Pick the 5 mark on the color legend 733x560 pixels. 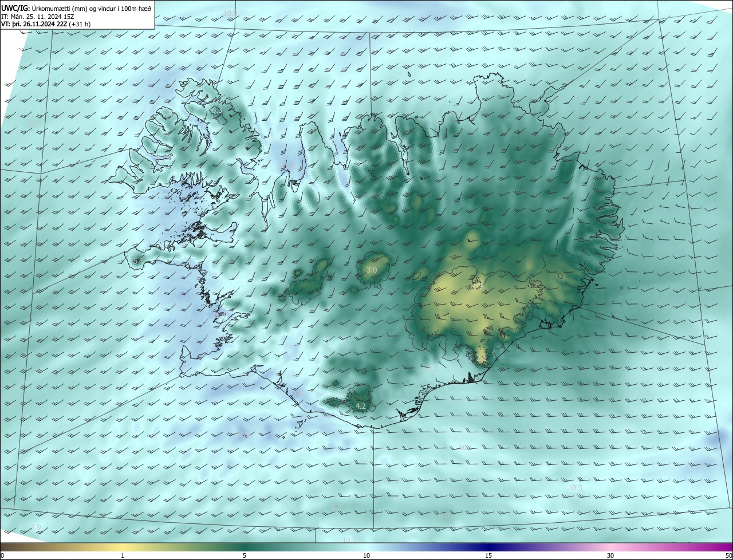(x=245, y=555)
